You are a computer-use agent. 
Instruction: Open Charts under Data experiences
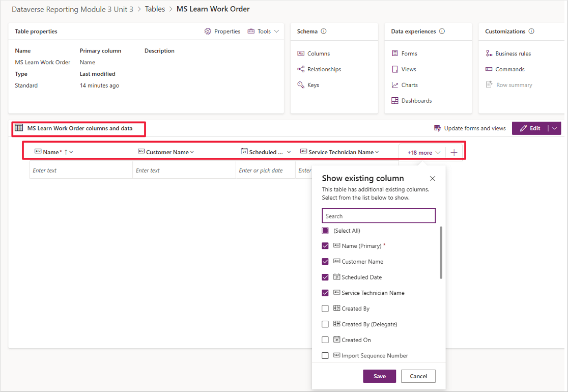click(410, 85)
